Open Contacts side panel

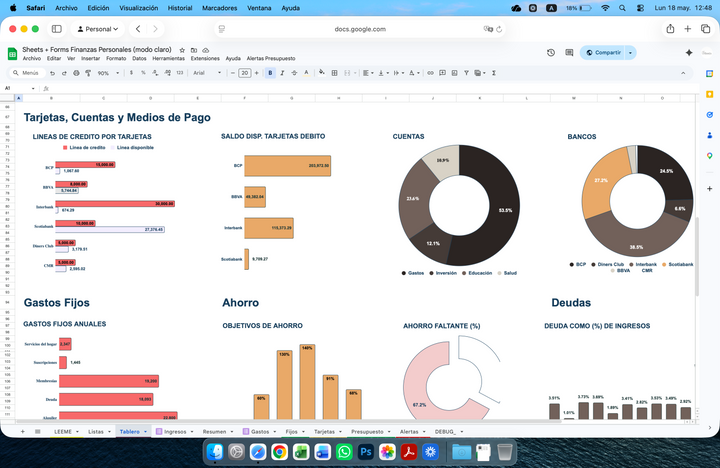point(709,135)
